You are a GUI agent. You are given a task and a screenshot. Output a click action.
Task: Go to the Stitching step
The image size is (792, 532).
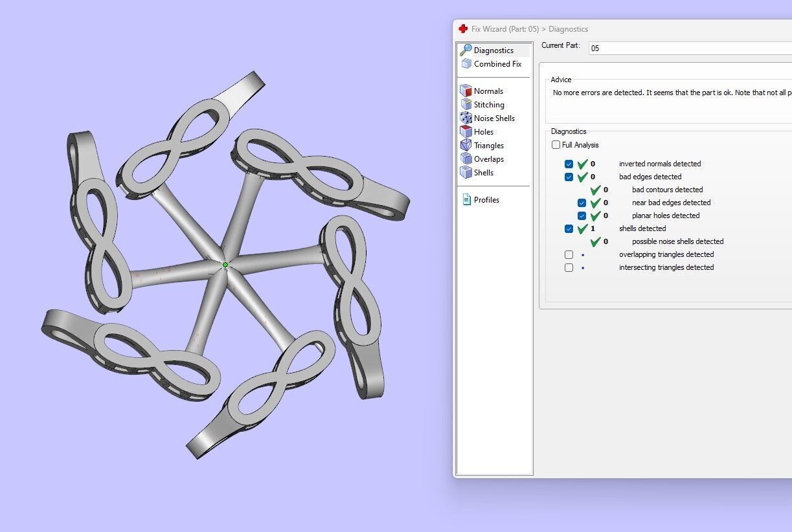pyautogui.click(x=489, y=104)
